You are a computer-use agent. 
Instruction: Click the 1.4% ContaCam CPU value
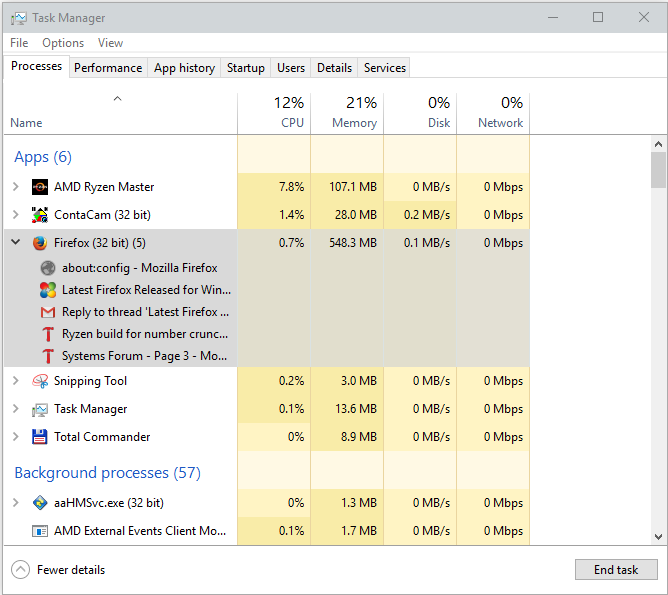click(x=291, y=215)
